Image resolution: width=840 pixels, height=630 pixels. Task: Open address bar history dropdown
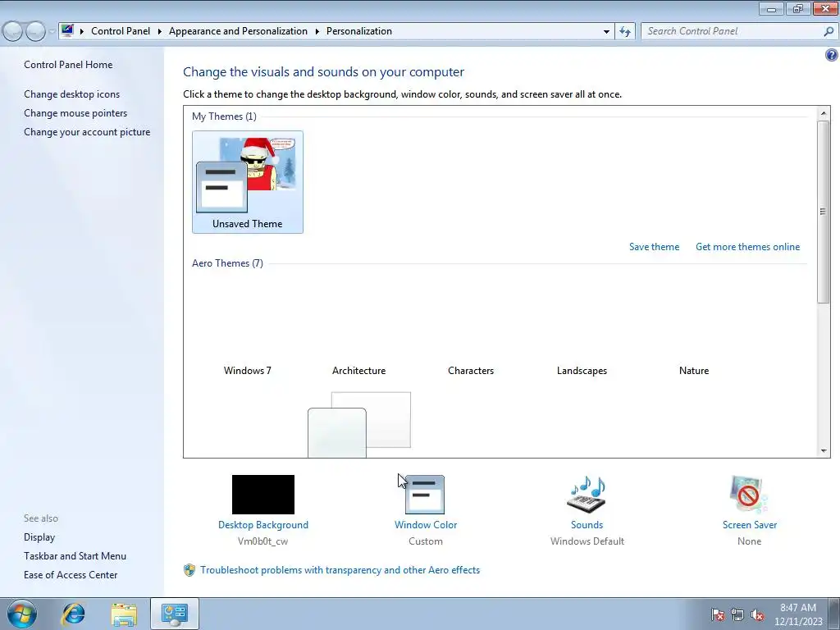[x=606, y=31]
